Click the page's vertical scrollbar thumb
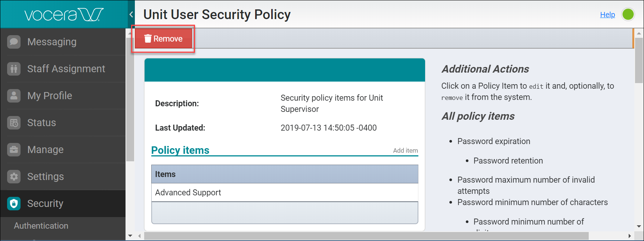Viewport: 644px width, 241px height. click(639, 60)
